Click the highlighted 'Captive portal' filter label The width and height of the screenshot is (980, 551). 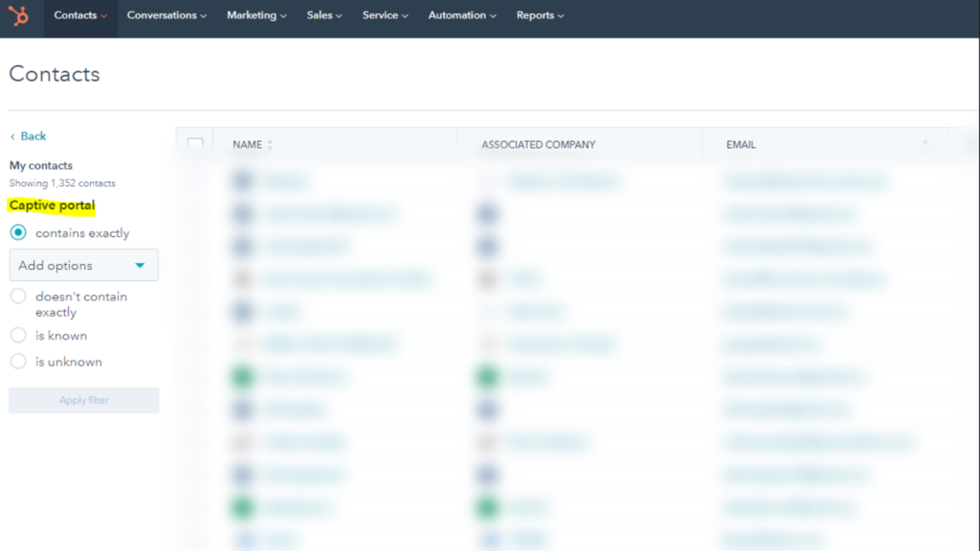pos(51,205)
